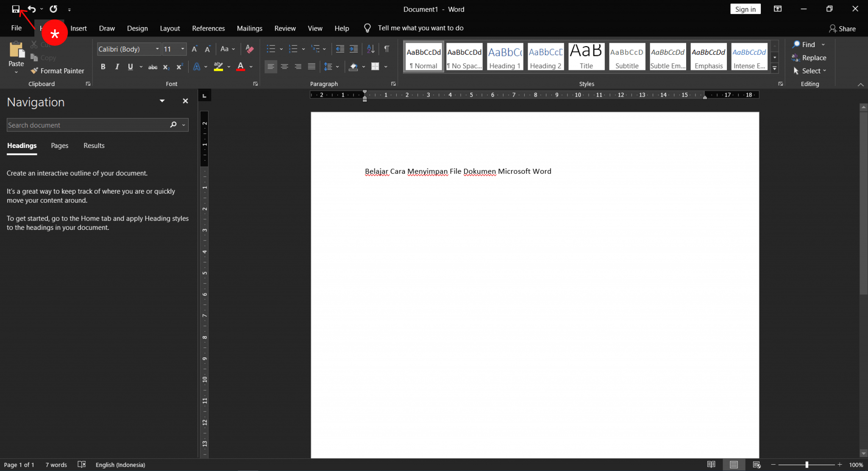Open Font dialog launcher in Font group

coord(256,84)
